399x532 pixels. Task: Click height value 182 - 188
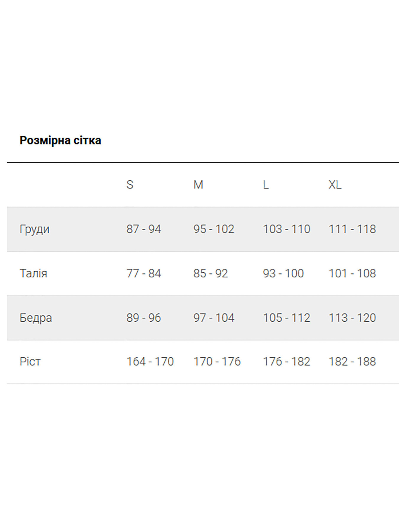352,361
